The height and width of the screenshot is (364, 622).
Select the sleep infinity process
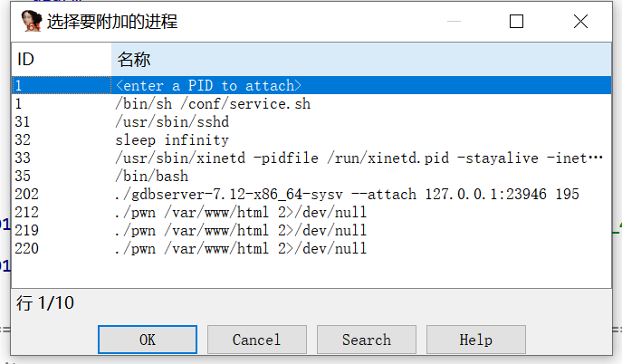[x=311, y=140]
